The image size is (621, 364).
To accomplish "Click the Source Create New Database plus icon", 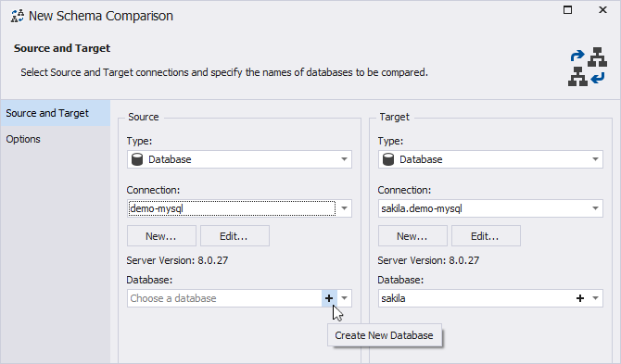I will [329, 298].
